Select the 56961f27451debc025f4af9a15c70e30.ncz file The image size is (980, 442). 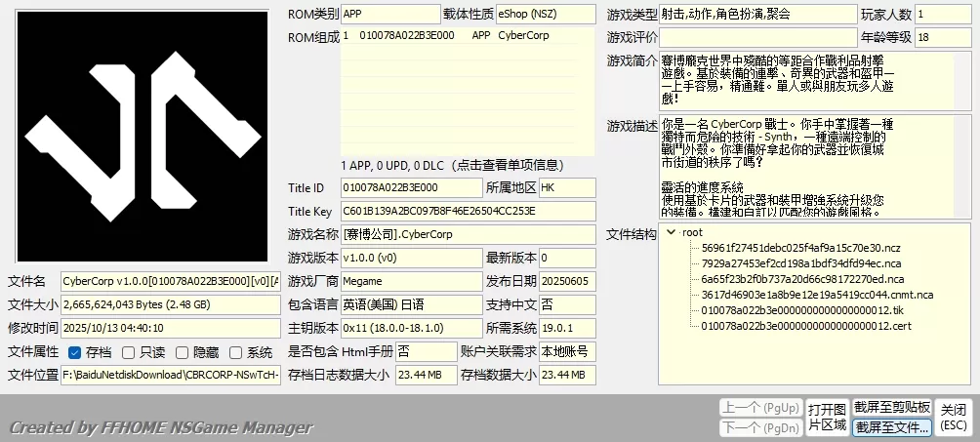point(800,248)
